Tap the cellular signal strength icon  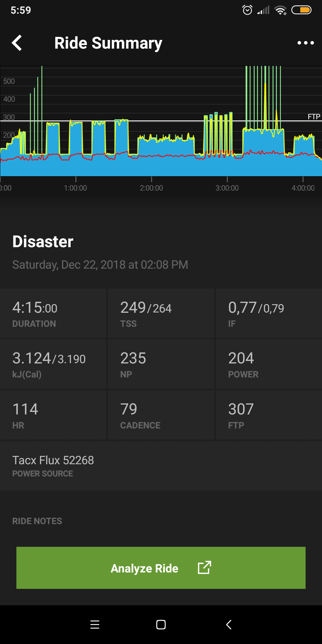coord(264,10)
